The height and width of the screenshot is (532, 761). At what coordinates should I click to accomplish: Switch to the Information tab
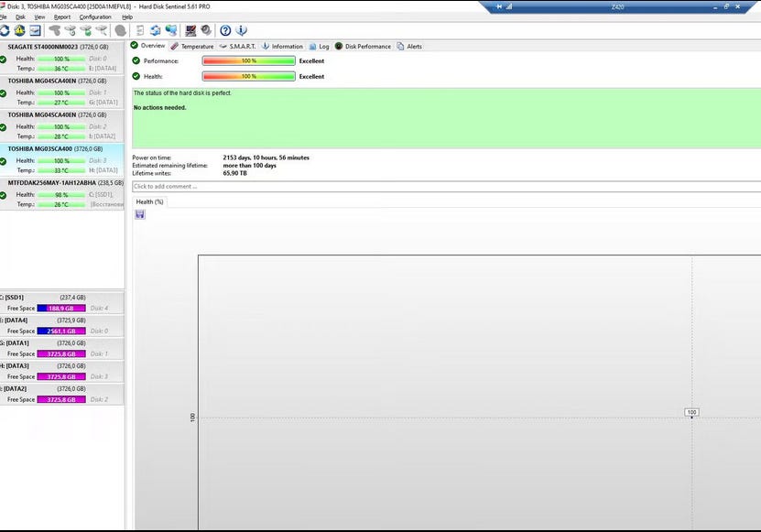tap(282, 46)
